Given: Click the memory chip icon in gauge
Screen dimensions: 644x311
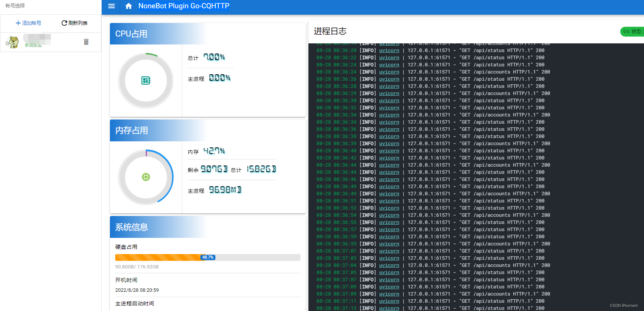Looking at the screenshot, I should coord(146,177).
